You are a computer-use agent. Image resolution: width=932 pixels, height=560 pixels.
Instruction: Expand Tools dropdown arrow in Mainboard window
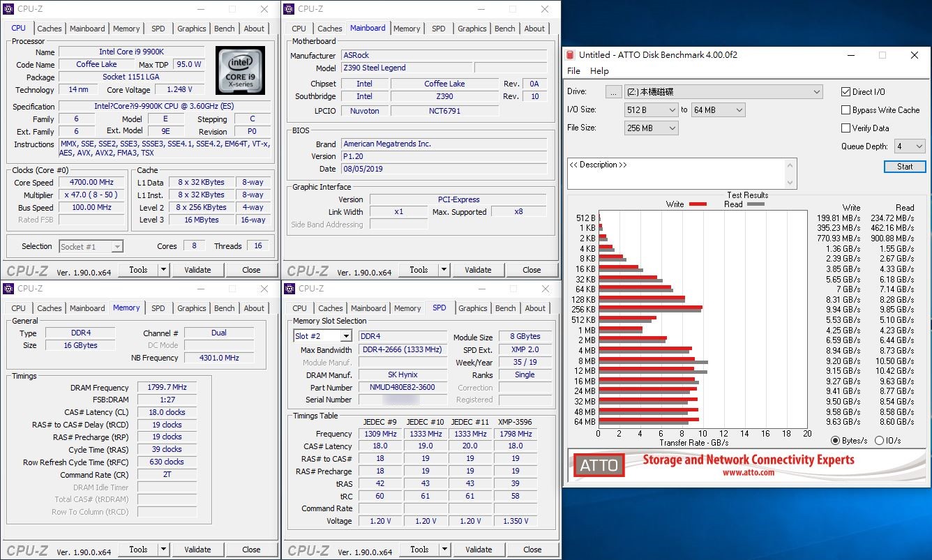pos(444,270)
